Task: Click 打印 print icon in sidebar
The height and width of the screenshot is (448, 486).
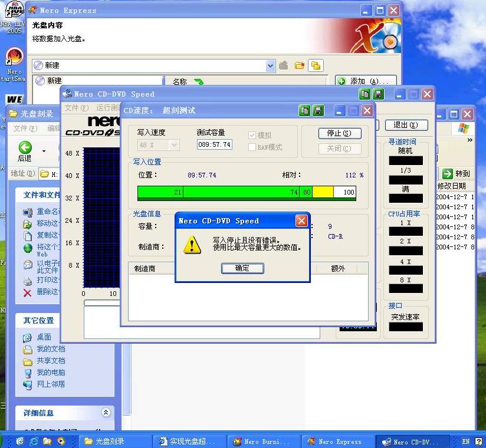Action: point(28,281)
